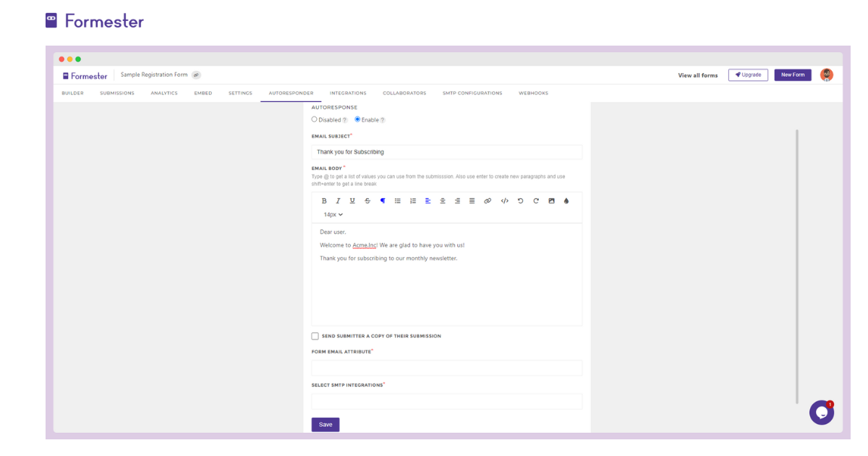Open the SMTP Configurations tab
868x456 pixels.
tap(472, 93)
